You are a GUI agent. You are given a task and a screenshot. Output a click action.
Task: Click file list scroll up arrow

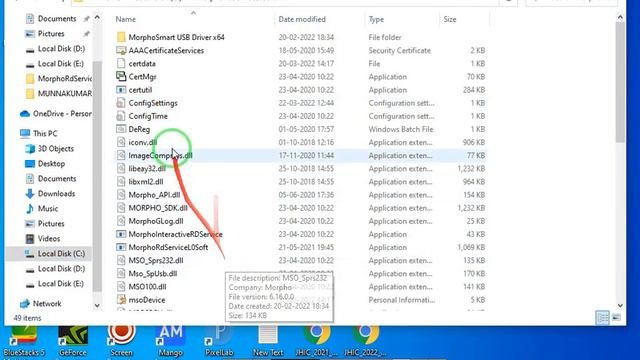click(x=620, y=18)
